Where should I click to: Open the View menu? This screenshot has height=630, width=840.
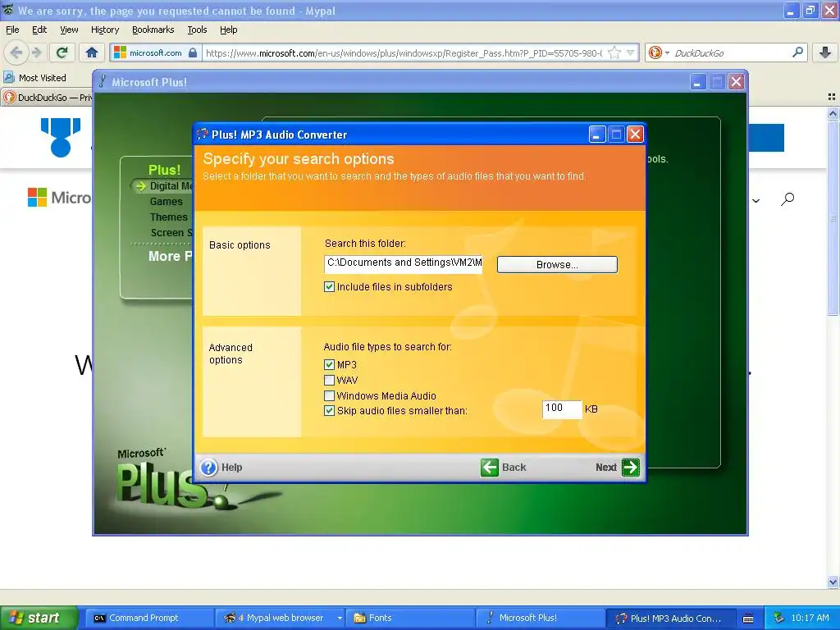(69, 30)
